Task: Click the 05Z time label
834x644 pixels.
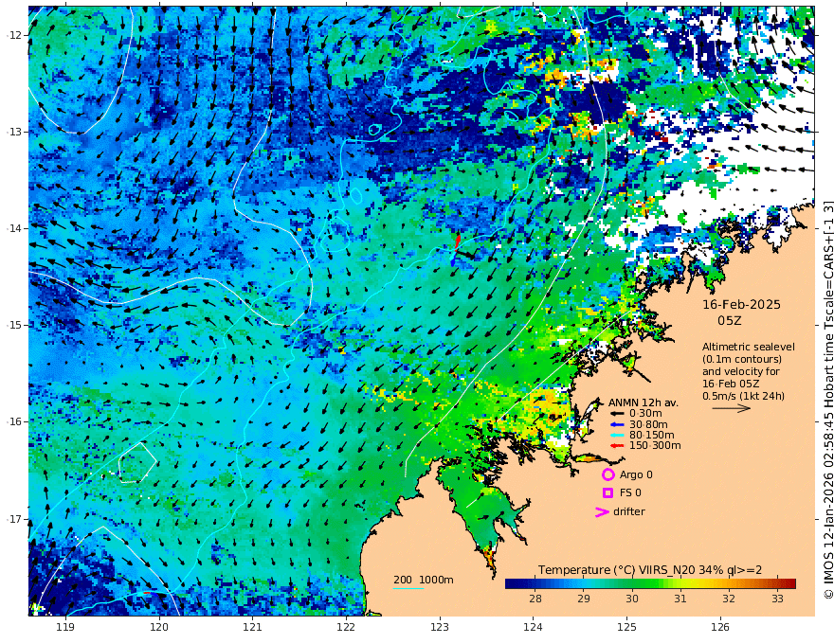Action: pyautogui.click(x=729, y=320)
